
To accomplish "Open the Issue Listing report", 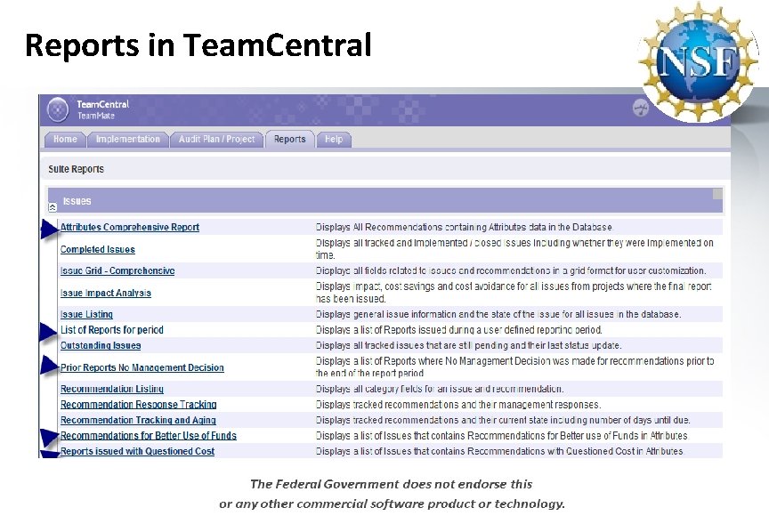I will click(x=86, y=314).
